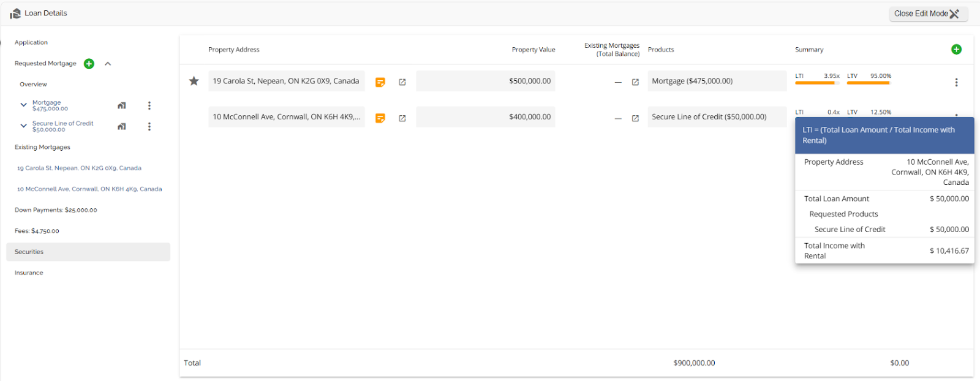
Task: Open external link icon next to 19 Carola St address
Action: 402,82
